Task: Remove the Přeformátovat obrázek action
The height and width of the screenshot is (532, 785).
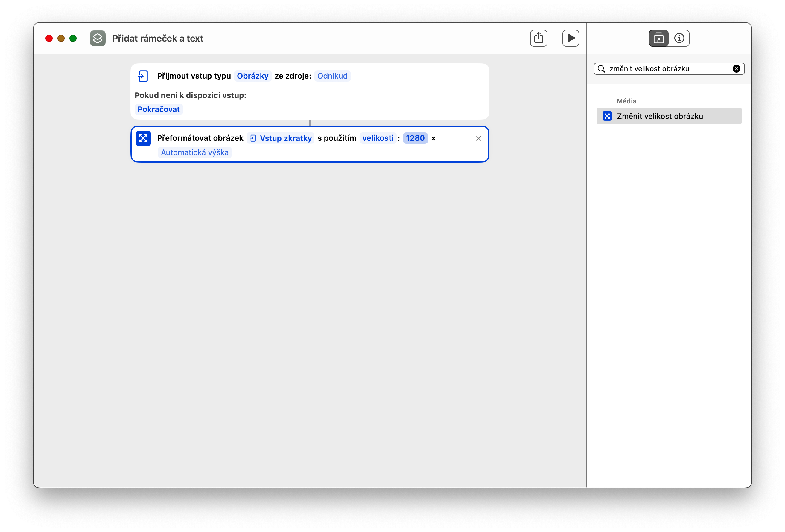Action: click(478, 138)
